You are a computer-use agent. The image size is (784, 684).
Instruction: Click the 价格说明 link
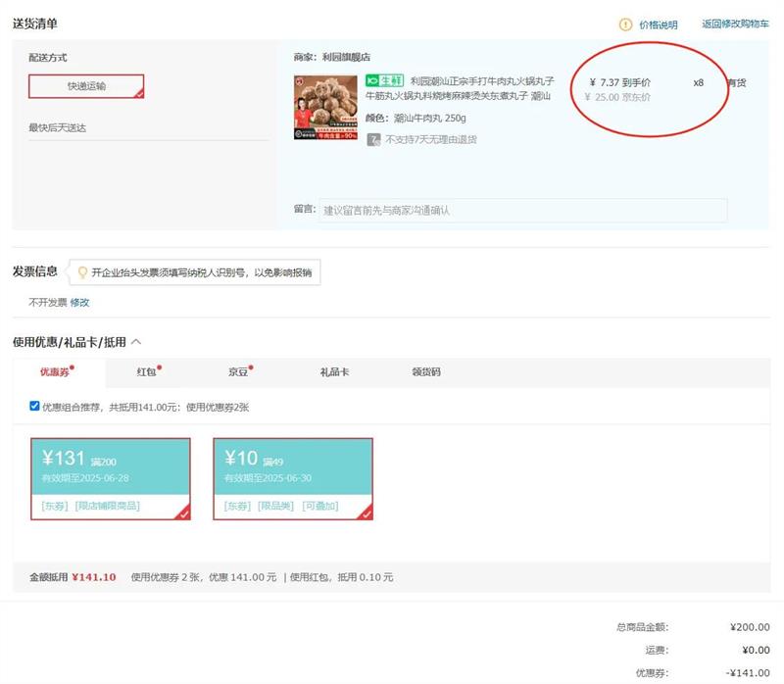(x=658, y=24)
